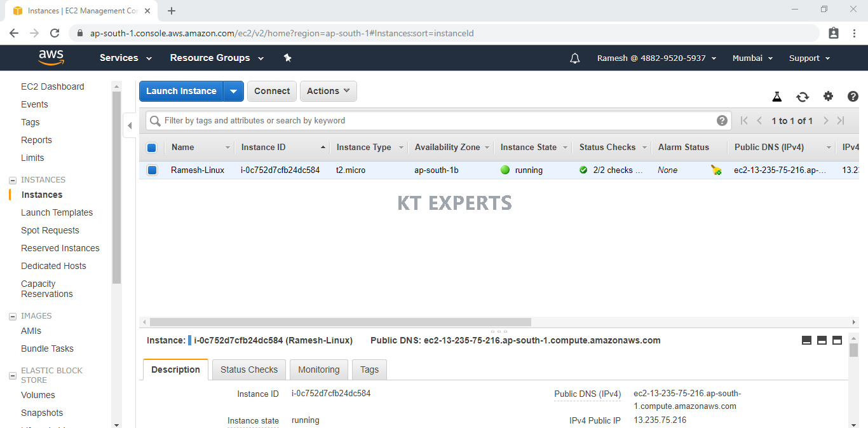Collapse the left navigation pane arrow
The height and width of the screenshot is (428, 868).
(130, 125)
